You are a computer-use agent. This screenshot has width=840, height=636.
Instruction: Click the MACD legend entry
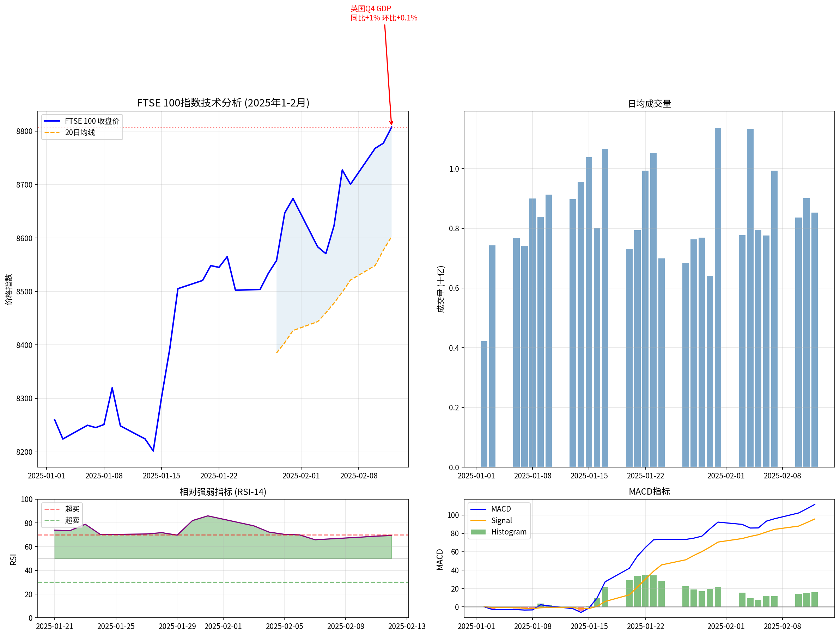[x=500, y=509]
